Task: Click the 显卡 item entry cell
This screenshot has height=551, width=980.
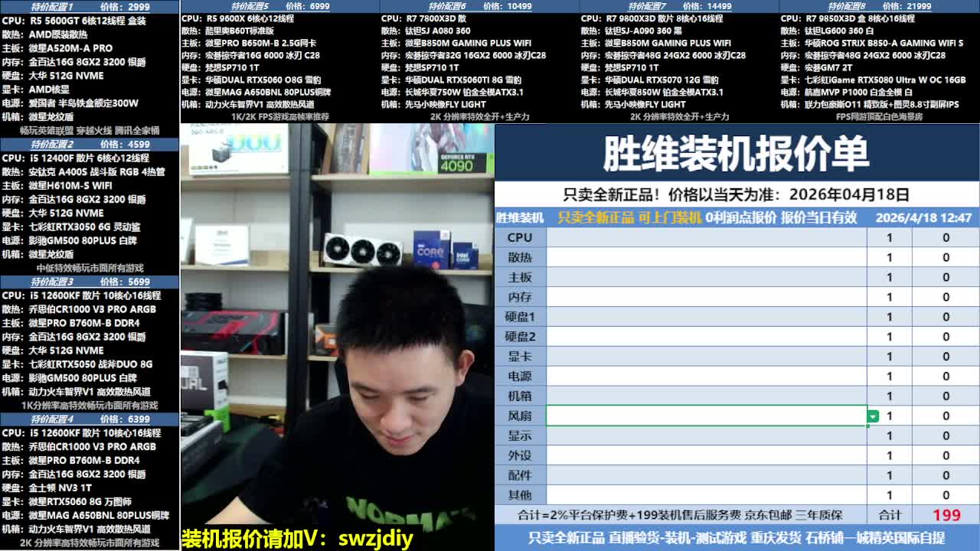Action: (706, 357)
